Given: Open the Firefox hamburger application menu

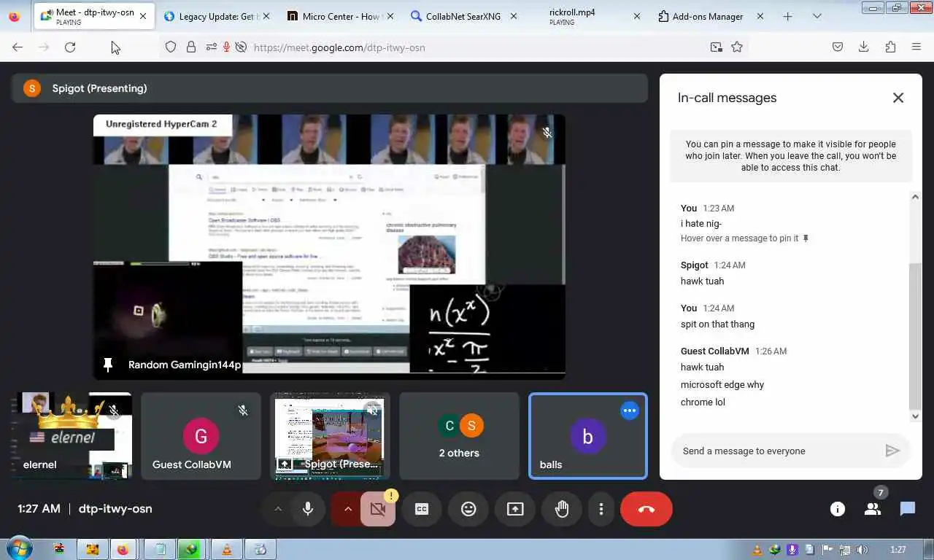Looking at the screenshot, I should [916, 47].
